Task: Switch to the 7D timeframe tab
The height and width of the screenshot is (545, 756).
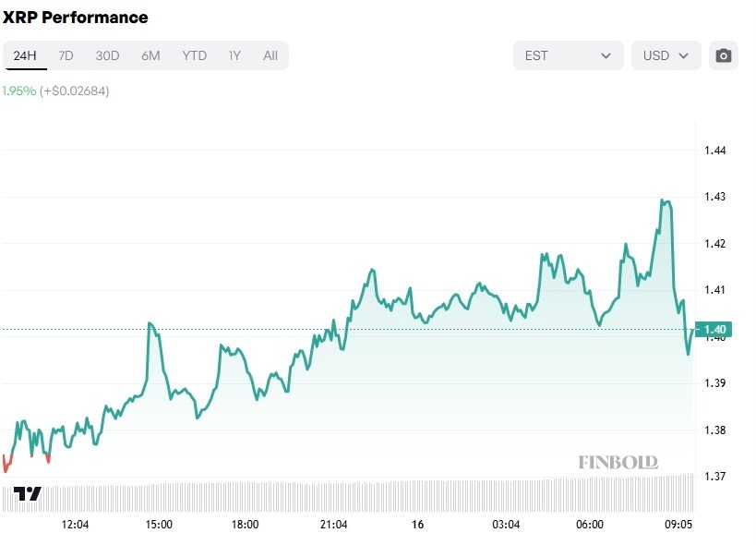Action: coord(66,55)
